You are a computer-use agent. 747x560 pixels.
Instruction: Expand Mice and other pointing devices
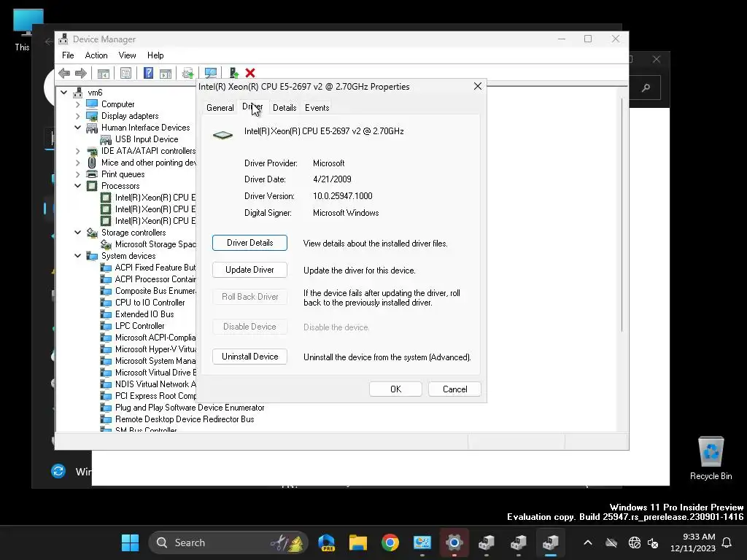[x=77, y=163]
